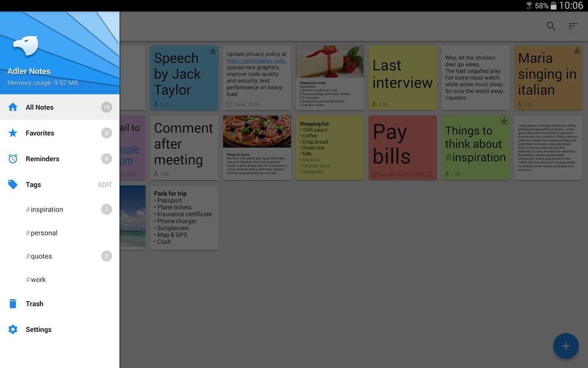
Task: Toggle star on Maria singing in italian note
Action: point(577,51)
